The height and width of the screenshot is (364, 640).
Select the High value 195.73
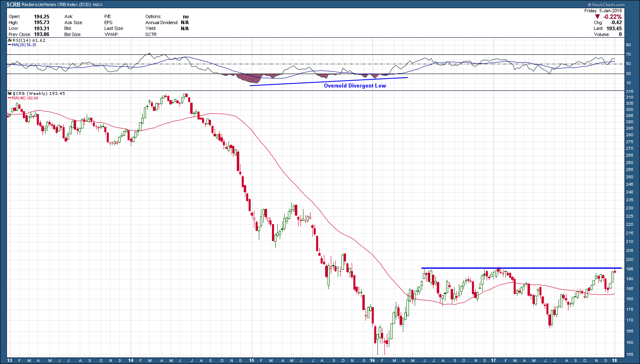point(42,22)
